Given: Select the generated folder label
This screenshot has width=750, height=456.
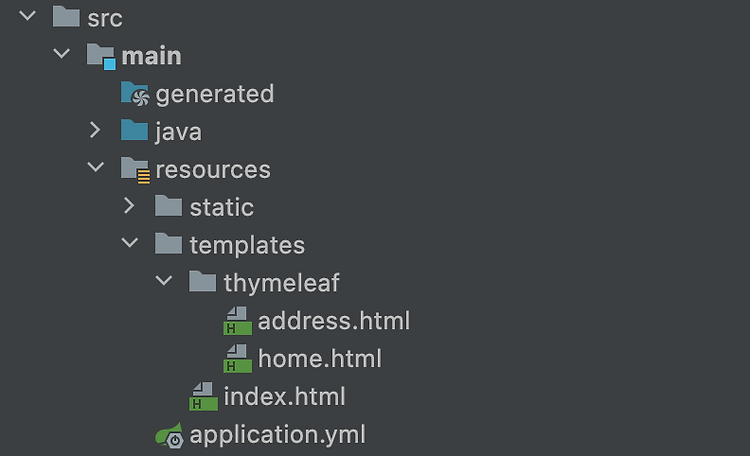Looking at the screenshot, I should (x=215, y=94).
